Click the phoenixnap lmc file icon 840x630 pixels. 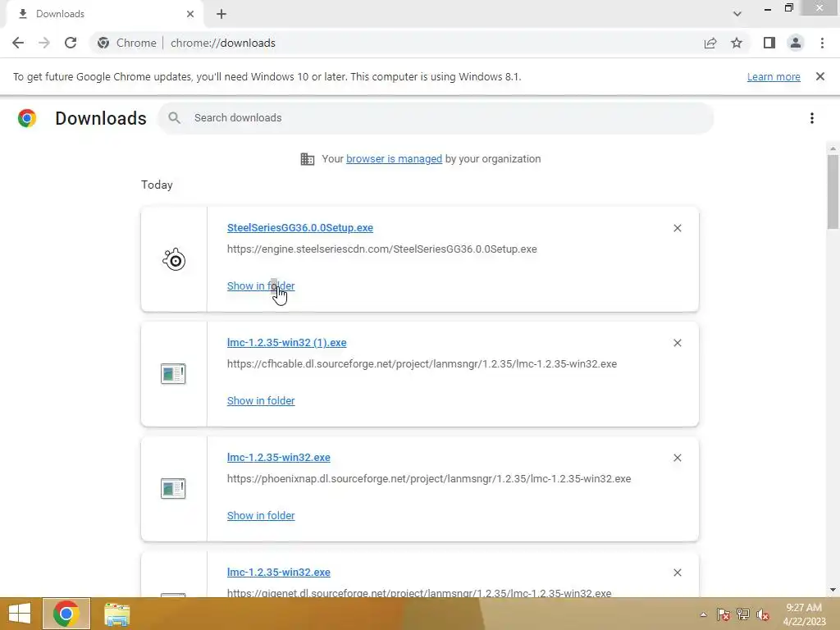(173, 489)
